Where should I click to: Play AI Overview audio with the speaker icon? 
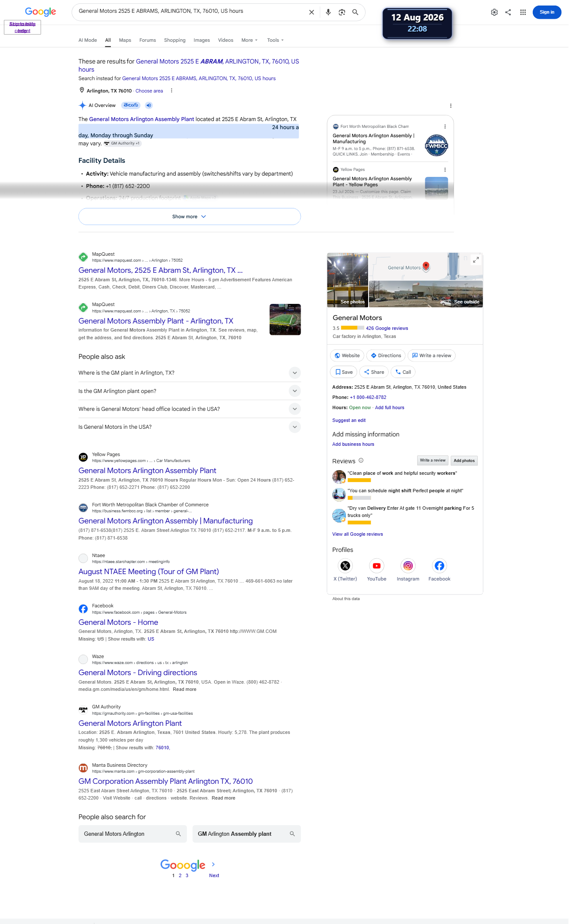[148, 105]
